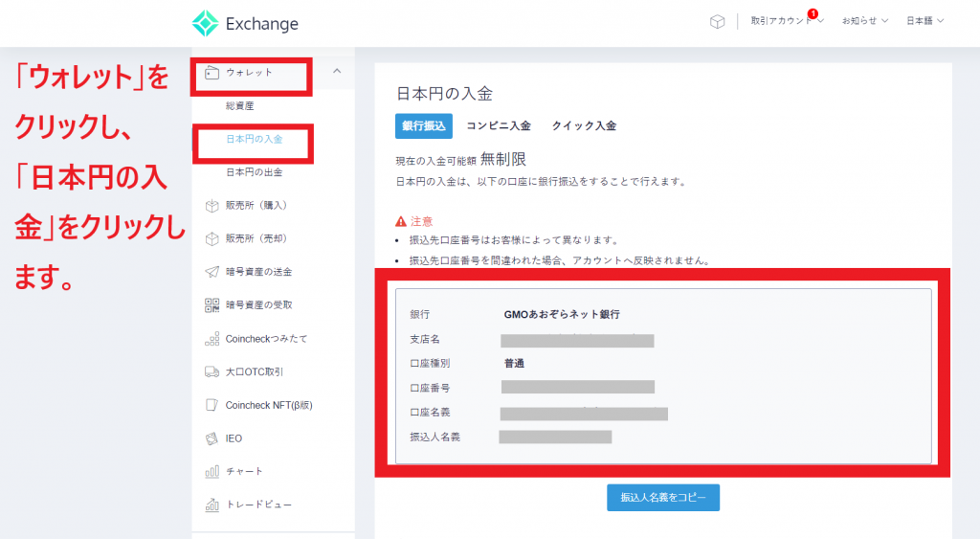
Task: Click the 振込人名義をコピー button
Action: click(x=663, y=498)
